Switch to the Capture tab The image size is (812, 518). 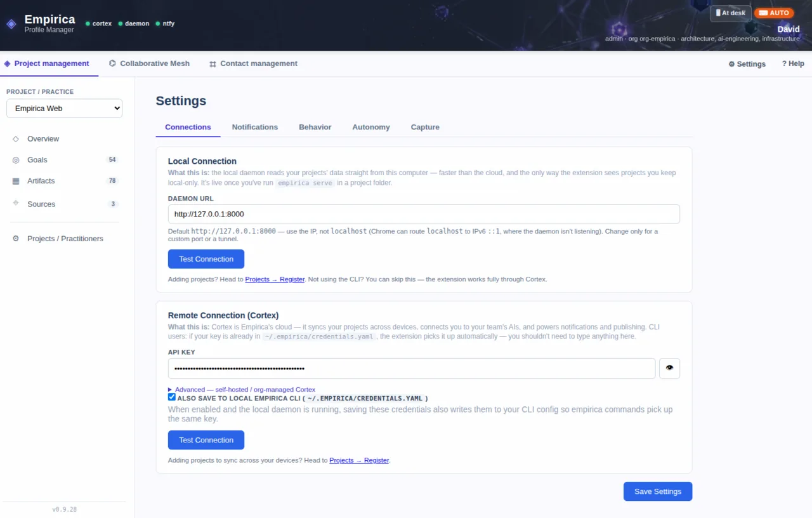[x=425, y=127]
